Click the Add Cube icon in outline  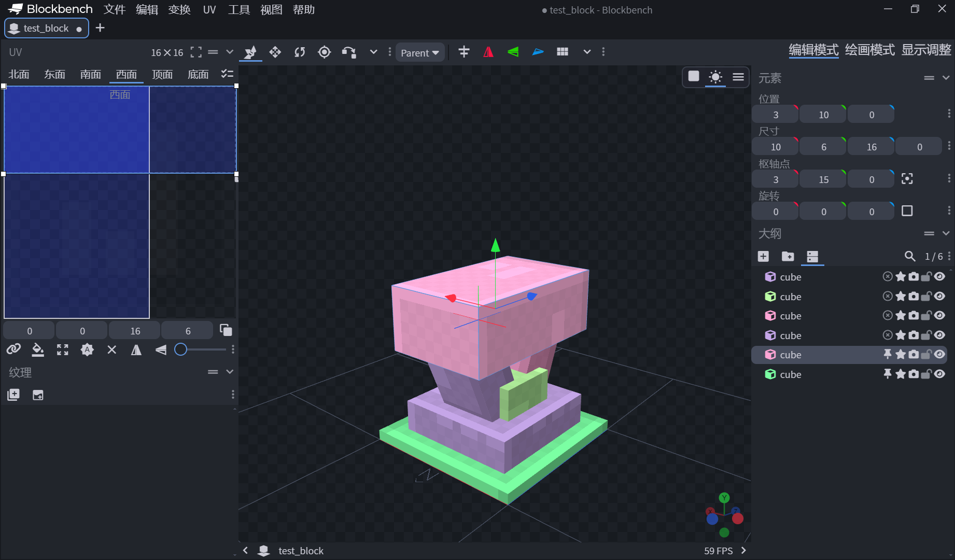(x=763, y=256)
